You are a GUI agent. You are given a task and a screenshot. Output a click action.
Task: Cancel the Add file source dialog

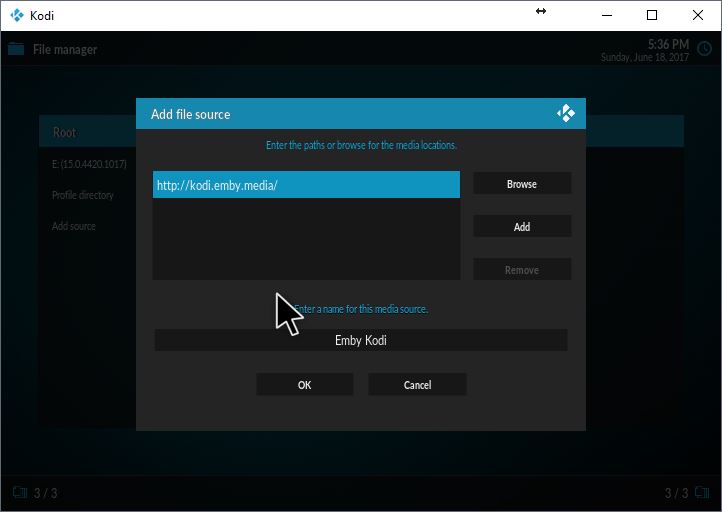(417, 384)
